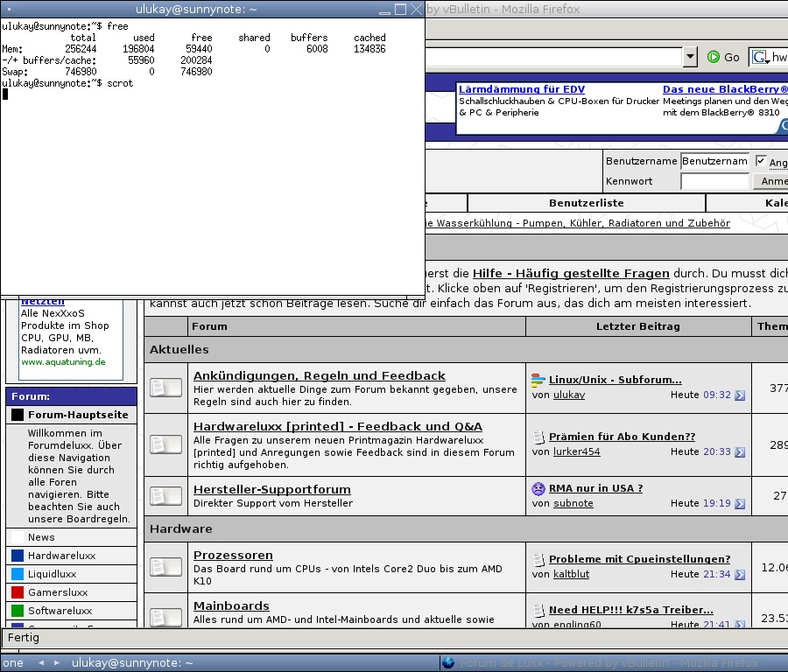Click taskbar next workspace right arrow
The height and width of the screenshot is (672, 788).
tap(56, 663)
